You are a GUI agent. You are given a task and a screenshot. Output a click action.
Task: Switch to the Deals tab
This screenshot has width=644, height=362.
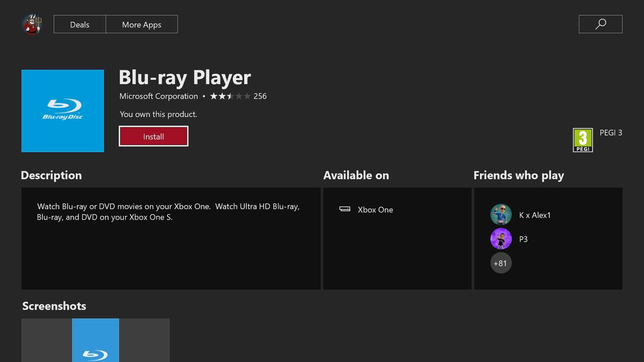click(x=79, y=24)
